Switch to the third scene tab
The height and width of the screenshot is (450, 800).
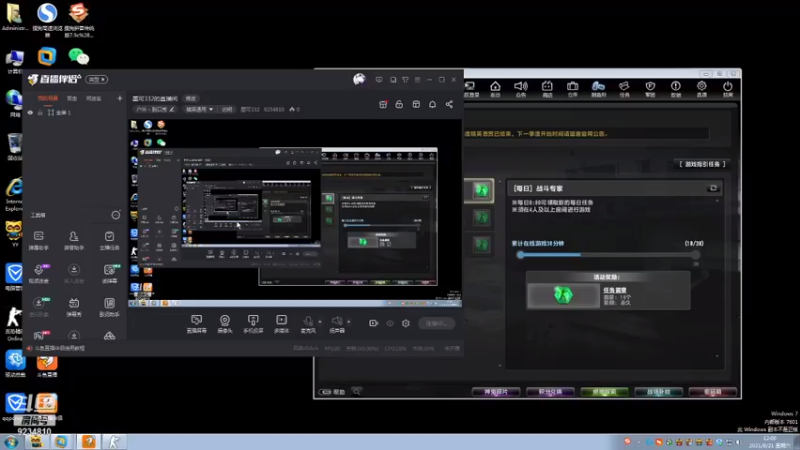93,98
